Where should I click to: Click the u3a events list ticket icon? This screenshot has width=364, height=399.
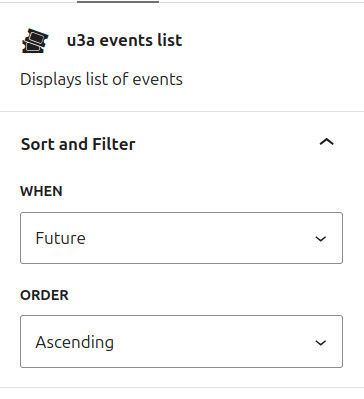35,41
